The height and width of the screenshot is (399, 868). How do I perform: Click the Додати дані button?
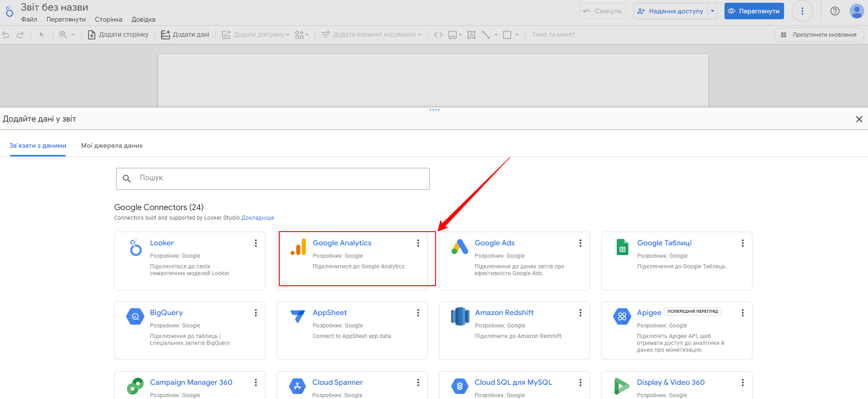click(x=185, y=35)
